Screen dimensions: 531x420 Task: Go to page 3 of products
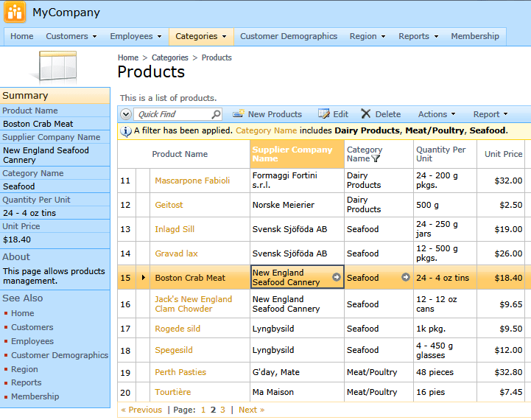pos(222,410)
